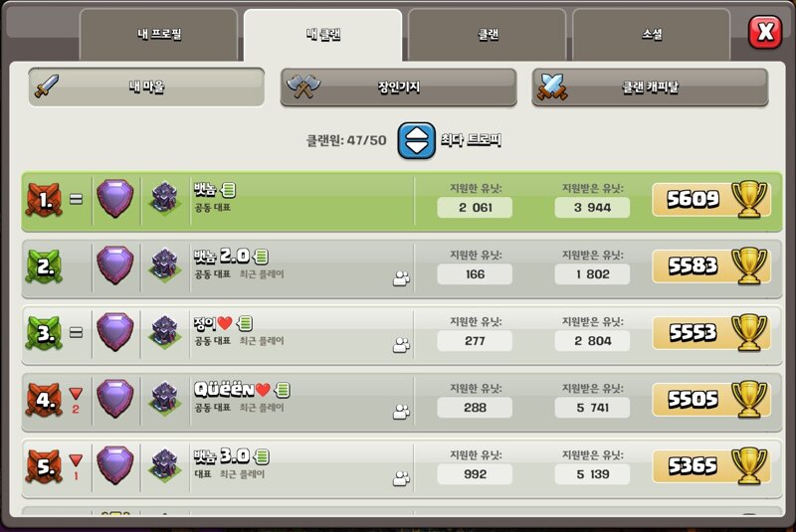Click the 5583 trophy count
796x532 pixels.
point(693,266)
